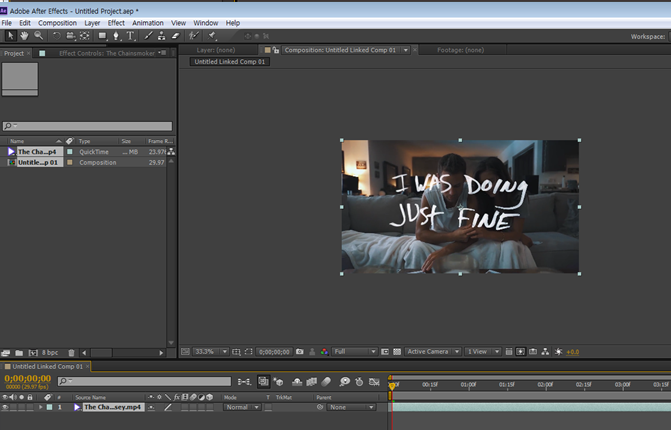Screen dimensions: 671x430
Task: Open grid and guide options icon
Action: click(236, 352)
